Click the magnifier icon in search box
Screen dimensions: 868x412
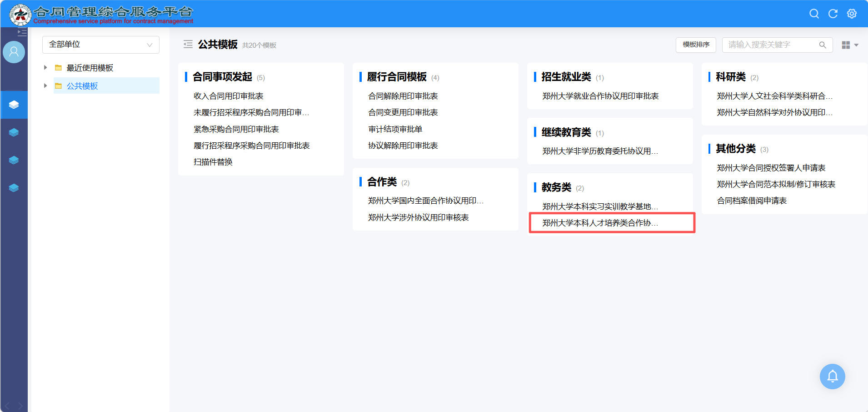(x=823, y=45)
